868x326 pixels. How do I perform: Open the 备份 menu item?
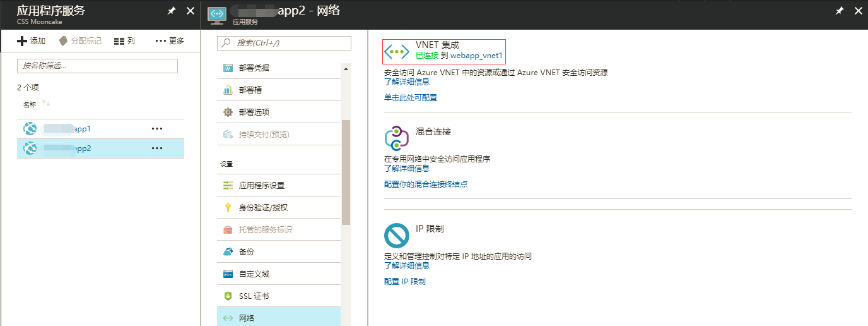[x=246, y=252]
